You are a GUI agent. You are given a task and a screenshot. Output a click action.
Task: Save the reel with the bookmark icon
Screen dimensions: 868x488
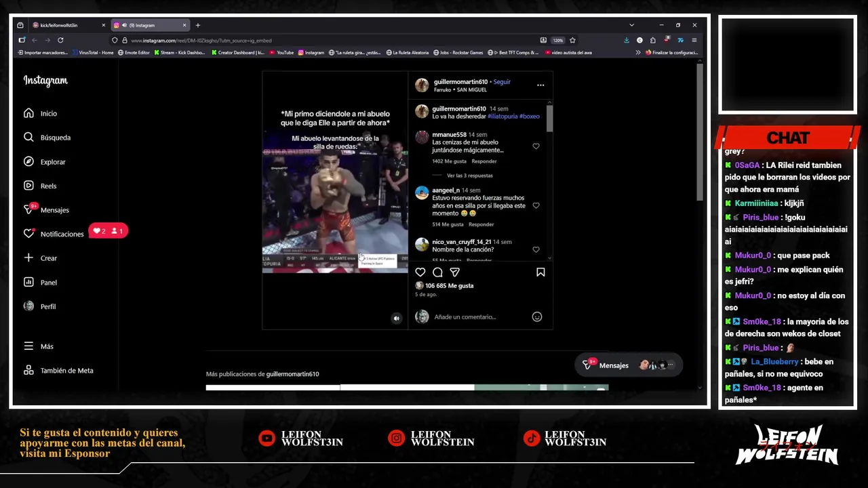540,272
